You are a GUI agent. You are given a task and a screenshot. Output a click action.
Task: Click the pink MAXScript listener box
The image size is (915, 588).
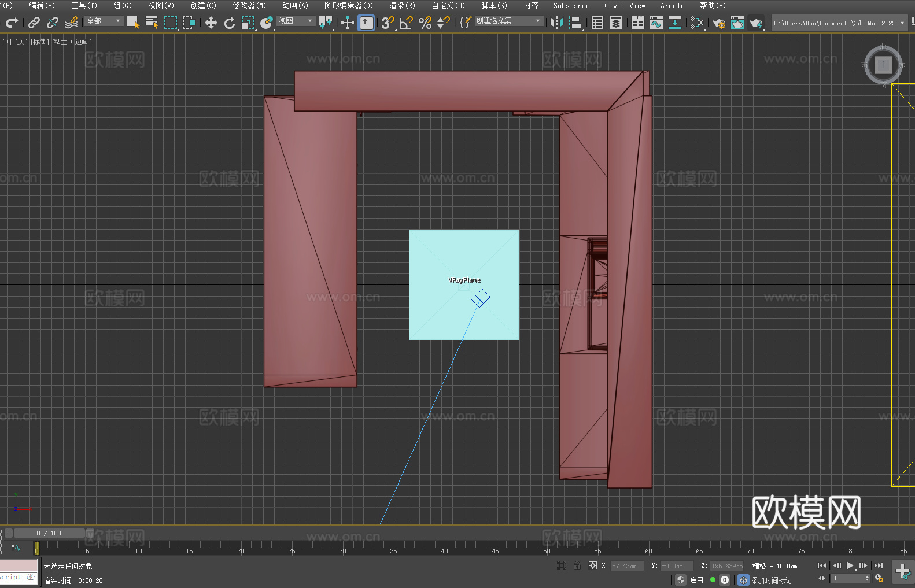pos(19,565)
